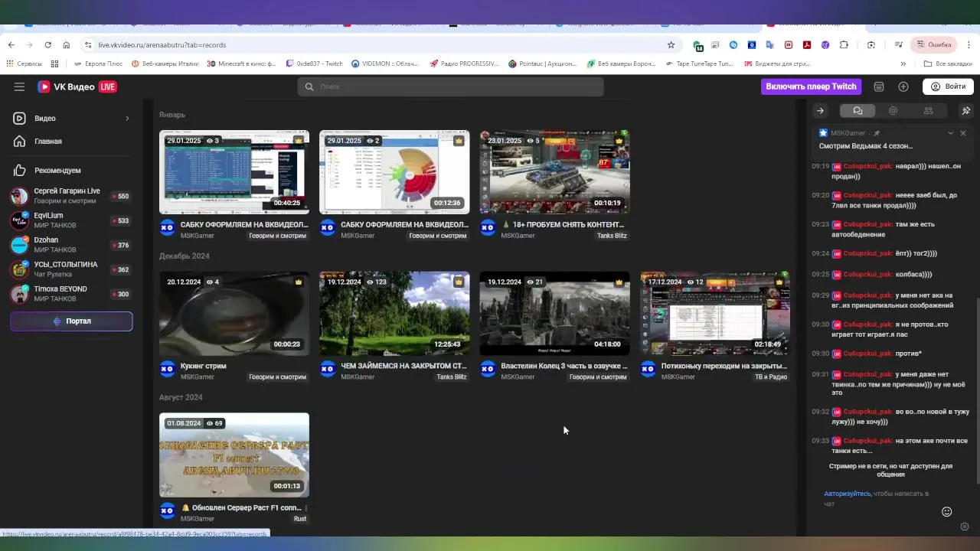The width and height of the screenshot is (980, 551).
Task: Click the Rust category tag
Action: [300, 518]
